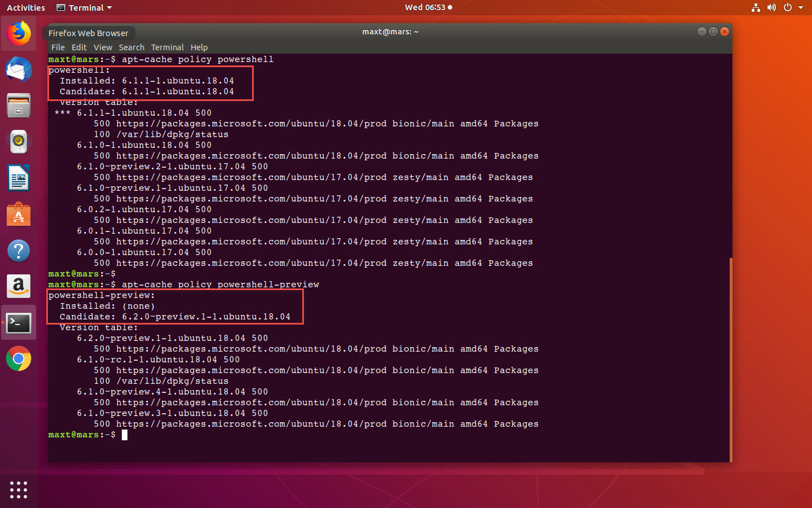Open the View menu
The width and height of the screenshot is (812, 508).
point(103,47)
